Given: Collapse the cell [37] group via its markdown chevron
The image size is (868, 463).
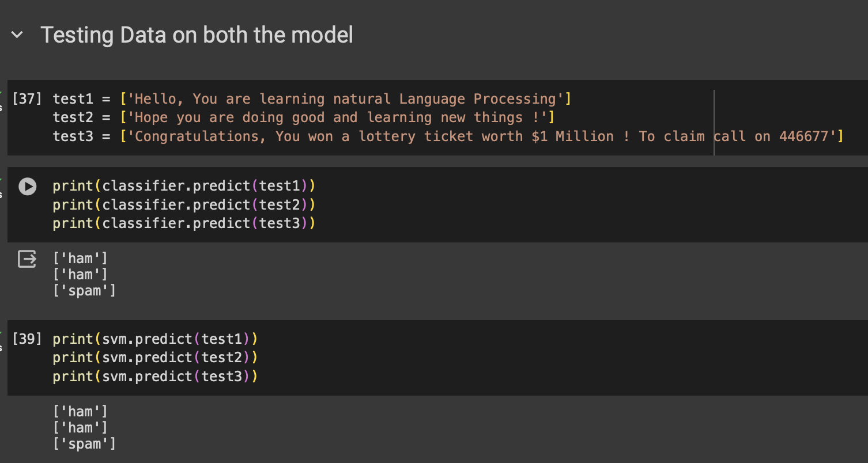Looking at the screenshot, I should point(17,35).
